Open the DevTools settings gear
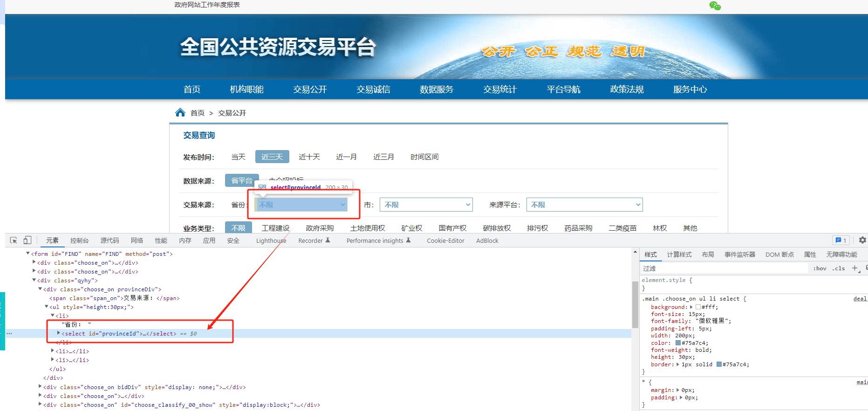 (862, 240)
